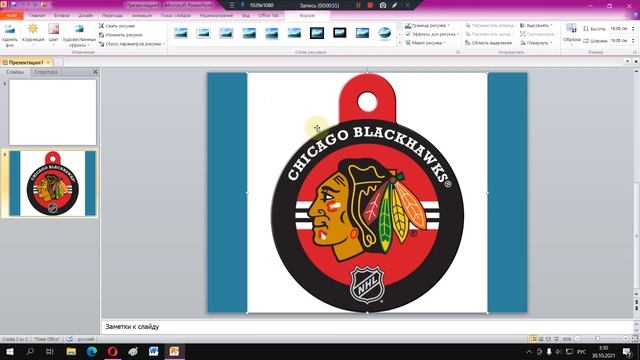Click fit slide to window icon

tap(635, 339)
